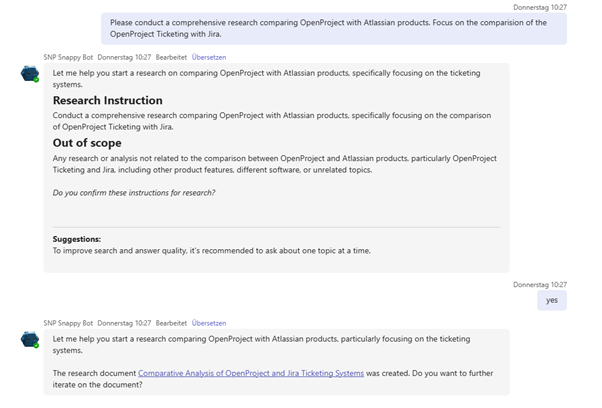Click the Donnerstag 10:27 timestamp above the 'yes' message
This screenshot has height=408, width=602.
(540, 285)
